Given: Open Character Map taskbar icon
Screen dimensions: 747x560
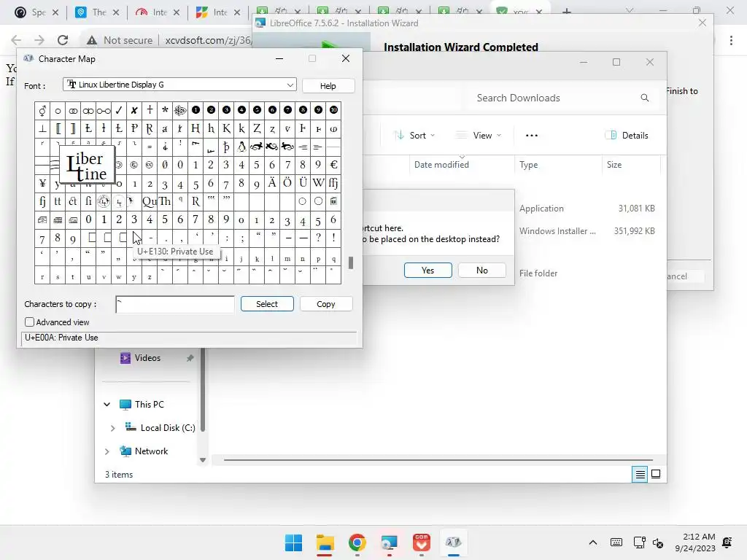Looking at the screenshot, I should click(453, 542).
